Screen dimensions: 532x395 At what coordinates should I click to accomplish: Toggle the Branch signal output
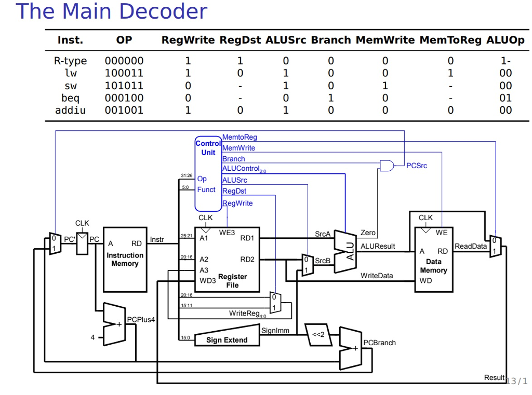[x=233, y=159]
